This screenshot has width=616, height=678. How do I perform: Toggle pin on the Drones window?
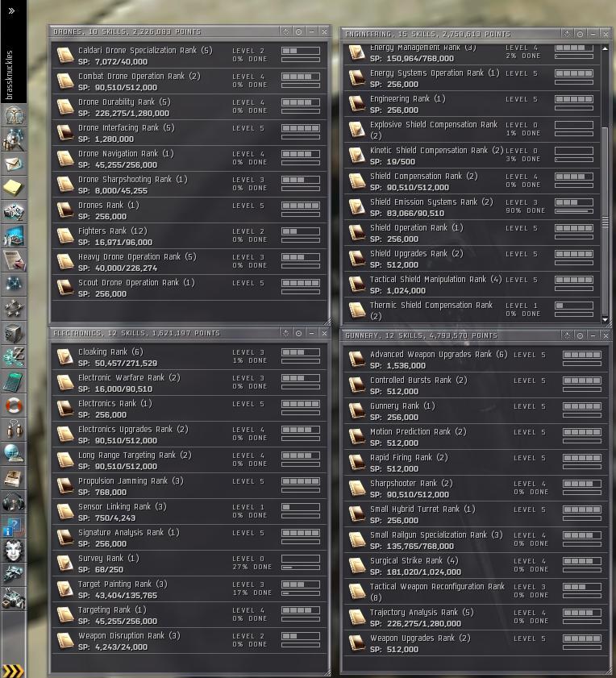(x=298, y=31)
